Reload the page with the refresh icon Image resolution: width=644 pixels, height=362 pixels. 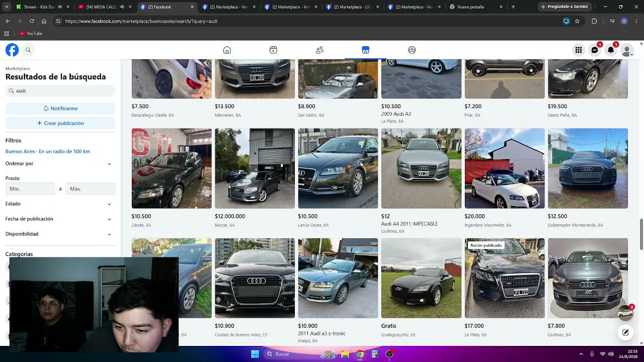[x=32, y=21]
